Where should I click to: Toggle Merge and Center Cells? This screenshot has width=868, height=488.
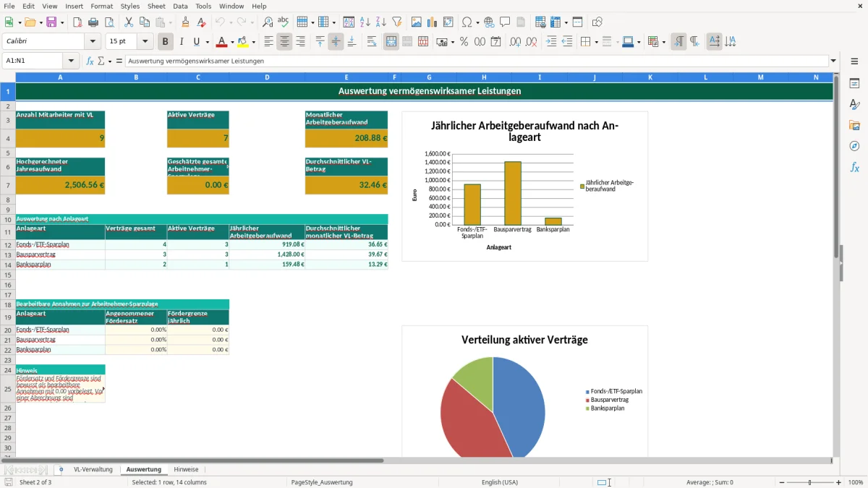click(x=391, y=42)
